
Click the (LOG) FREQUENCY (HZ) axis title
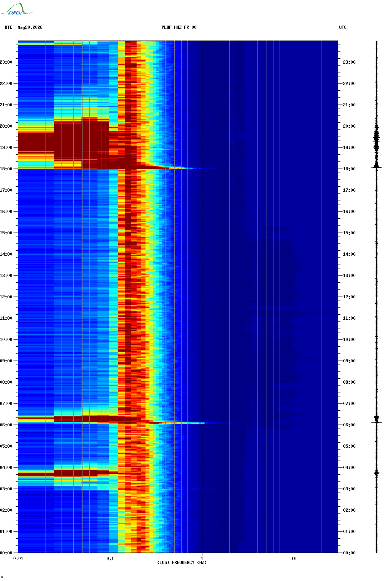coord(182,563)
